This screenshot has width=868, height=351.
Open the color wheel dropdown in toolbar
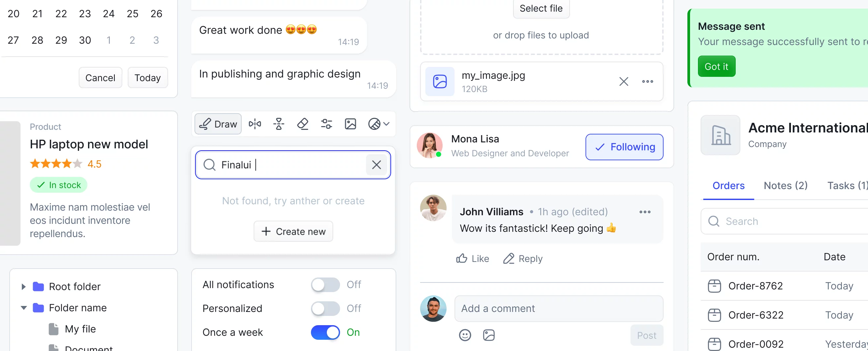378,124
